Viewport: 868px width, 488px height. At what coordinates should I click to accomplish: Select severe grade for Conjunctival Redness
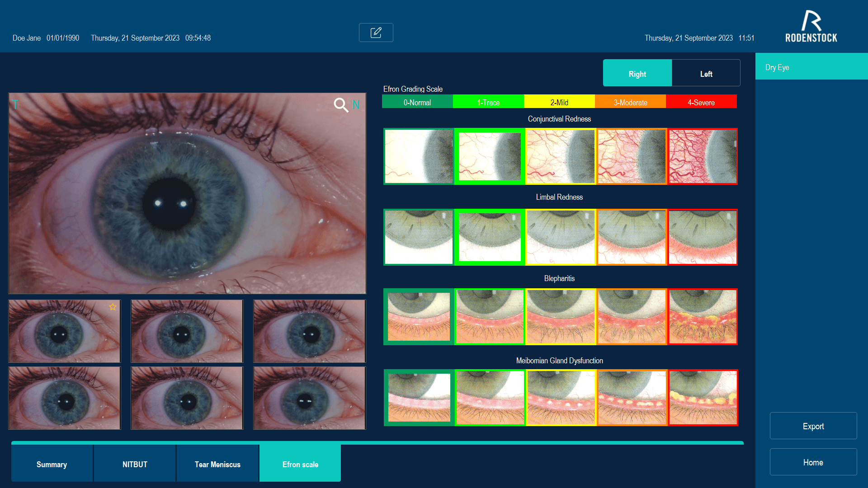(703, 156)
